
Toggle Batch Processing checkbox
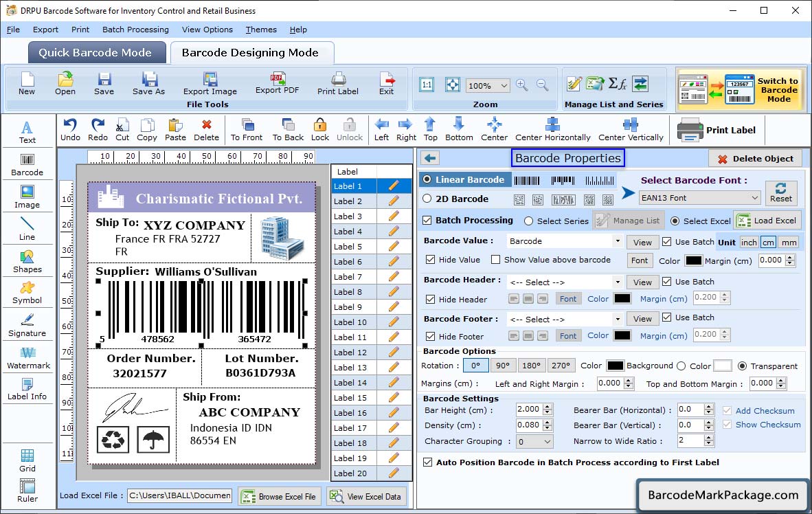click(427, 220)
